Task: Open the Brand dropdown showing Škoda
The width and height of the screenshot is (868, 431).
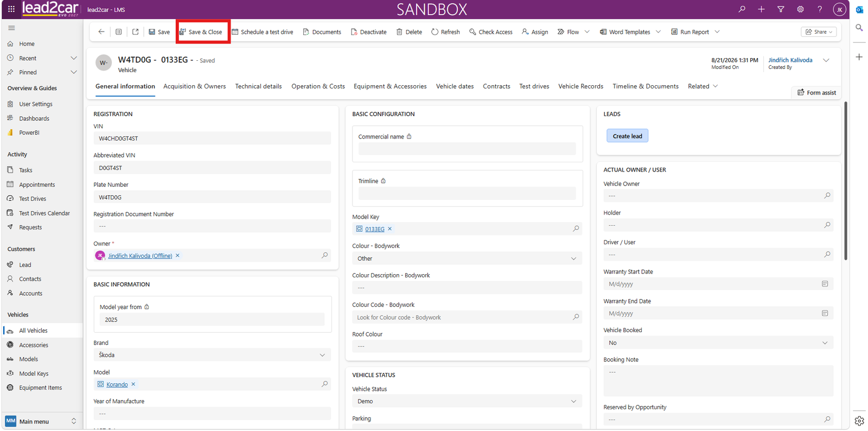Action: (x=212, y=355)
